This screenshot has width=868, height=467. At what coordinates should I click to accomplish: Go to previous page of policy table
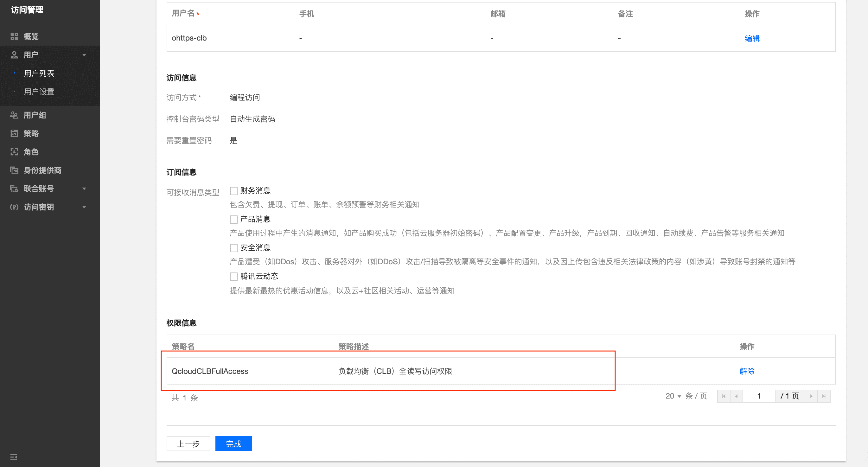[736, 396]
